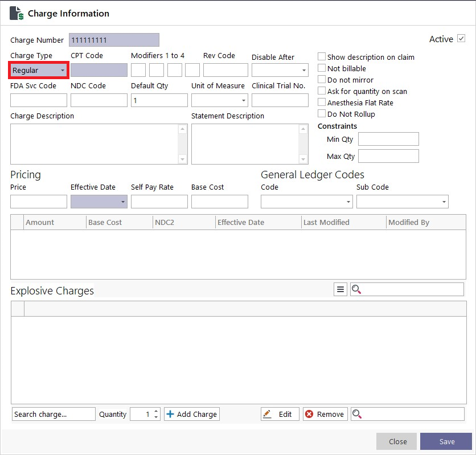This screenshot has height=455, width=476.
Task: Open the Explosive Charges hamburger menu icon
Action: (340, 289)
